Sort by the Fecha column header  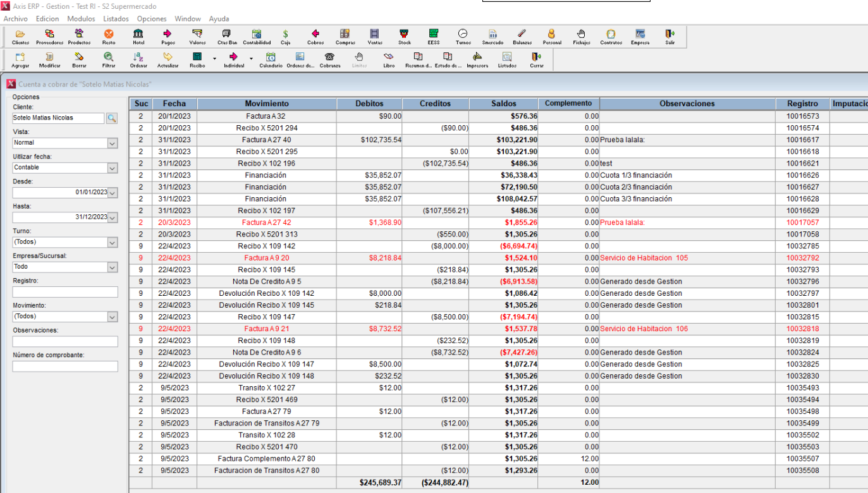coord(174,104)
